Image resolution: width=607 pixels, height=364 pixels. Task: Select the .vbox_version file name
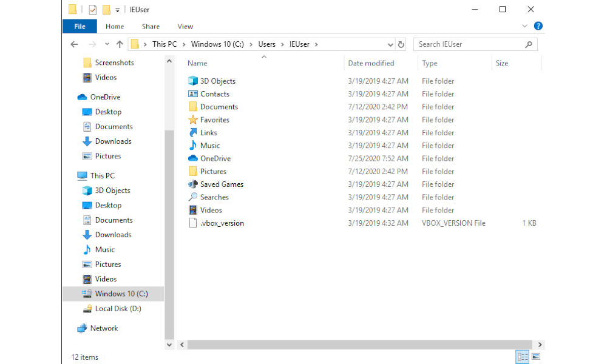222,223
